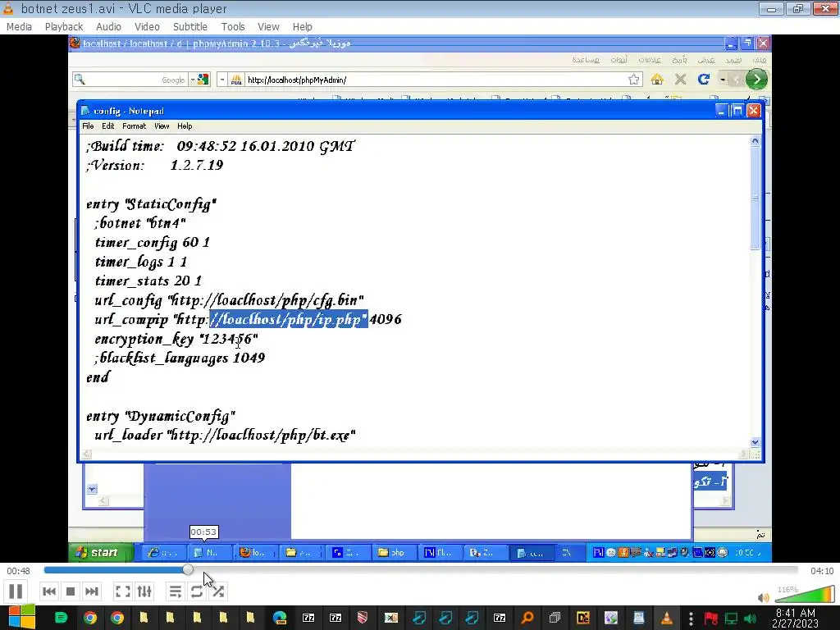
Task: Skip to next media in VLC
Action: click(92, 591)
